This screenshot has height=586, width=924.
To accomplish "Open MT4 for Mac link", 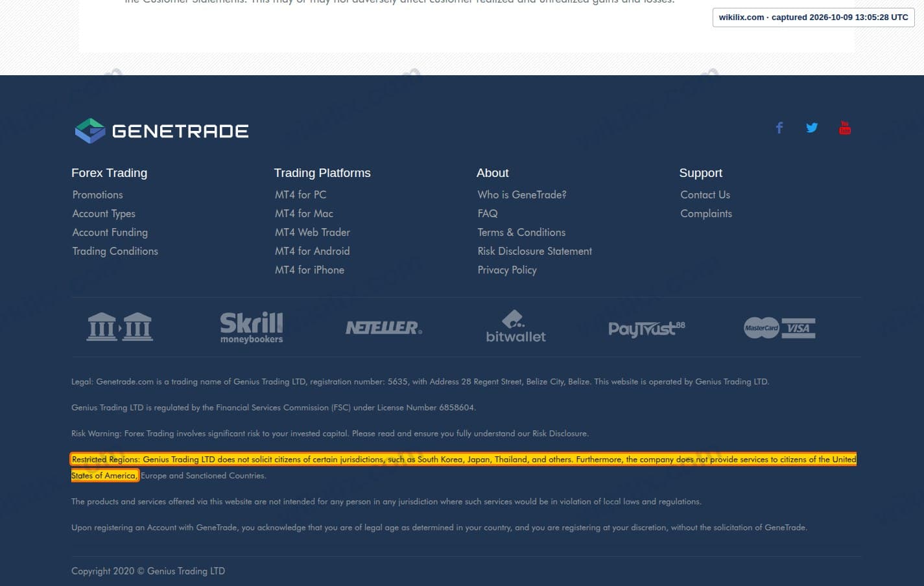I will (304, 213).
